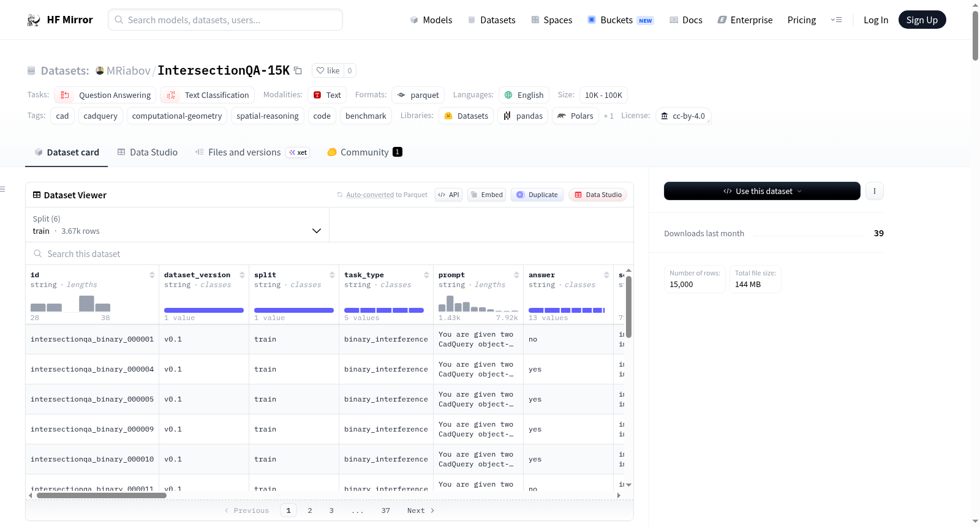The width and height of the screenshot is (980, 527).
Task: Click the HF Mirror logo
Action: point(60,20)
